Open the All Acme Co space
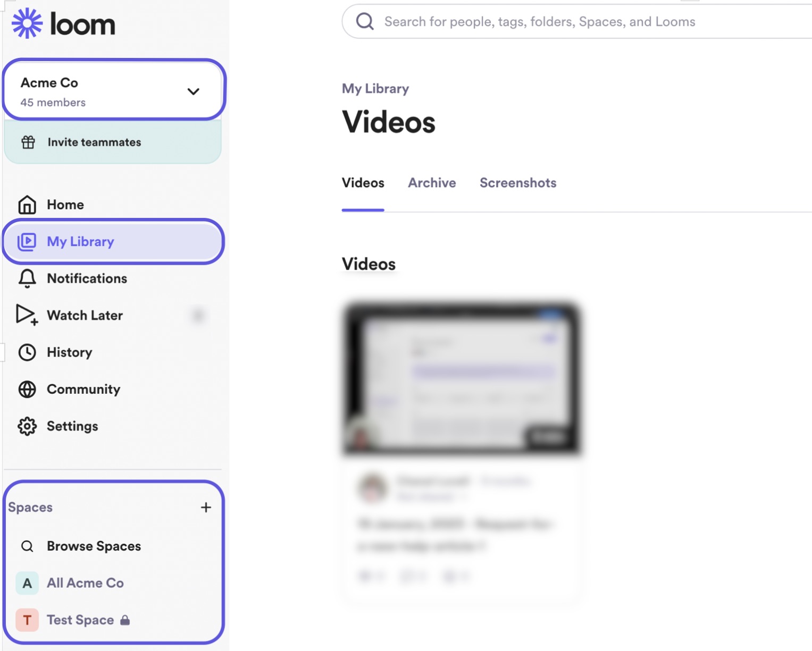 tap(85, 583)
